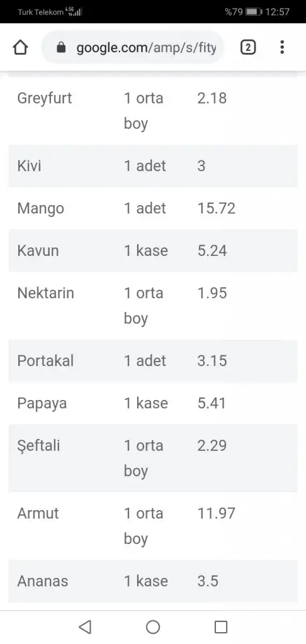
Task: Select the Greyfurt row name
Action: click(45, 99)
